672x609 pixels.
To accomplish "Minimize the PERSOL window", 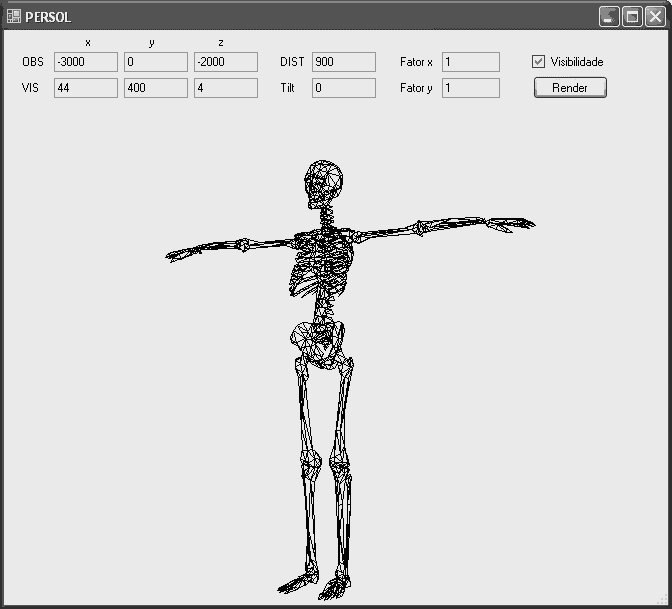I will (609, 17).
